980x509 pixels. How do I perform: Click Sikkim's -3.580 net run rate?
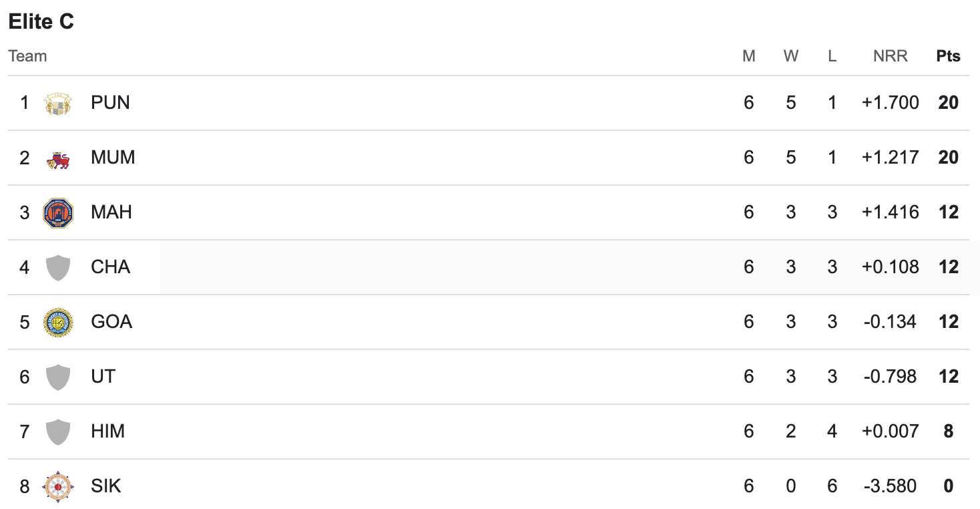pyautogui.click(x=891, y=486)
